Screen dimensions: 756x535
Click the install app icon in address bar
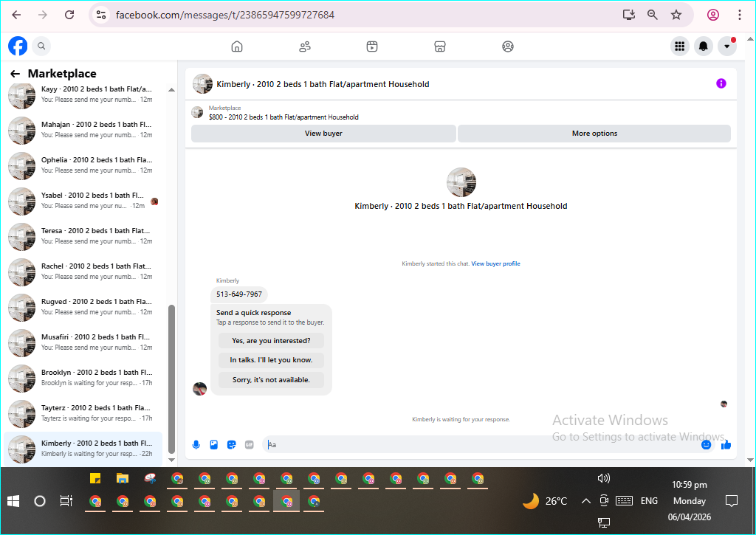[x=629, y=15]
